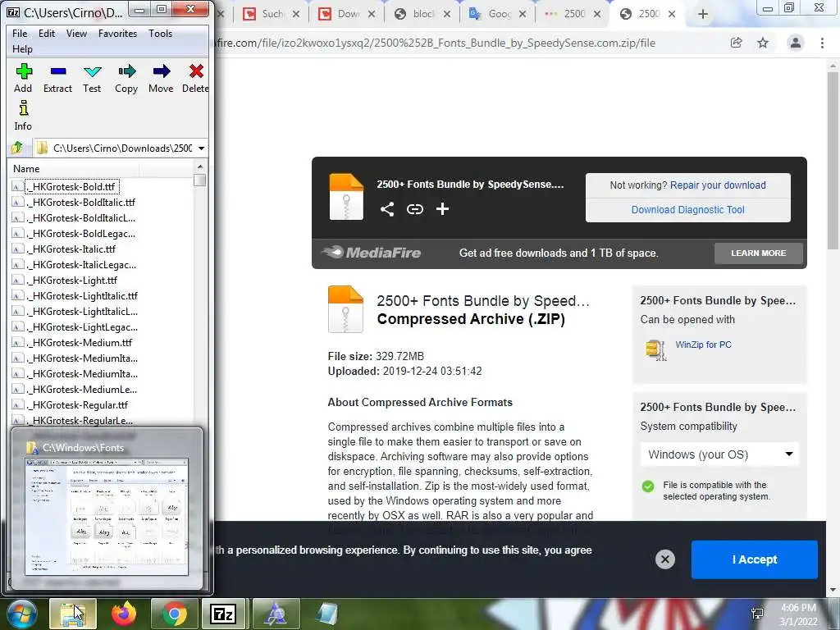Open the Tools menu

(x=160, y=33)
